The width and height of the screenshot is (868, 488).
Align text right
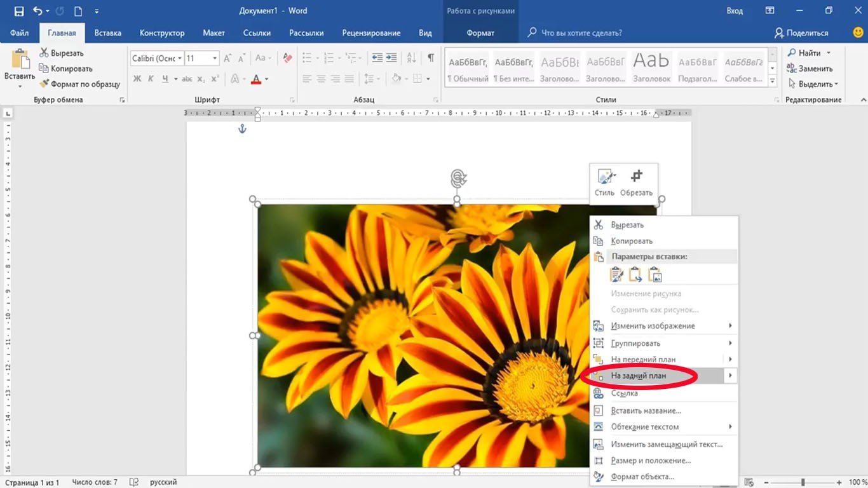tap(336, 79)
